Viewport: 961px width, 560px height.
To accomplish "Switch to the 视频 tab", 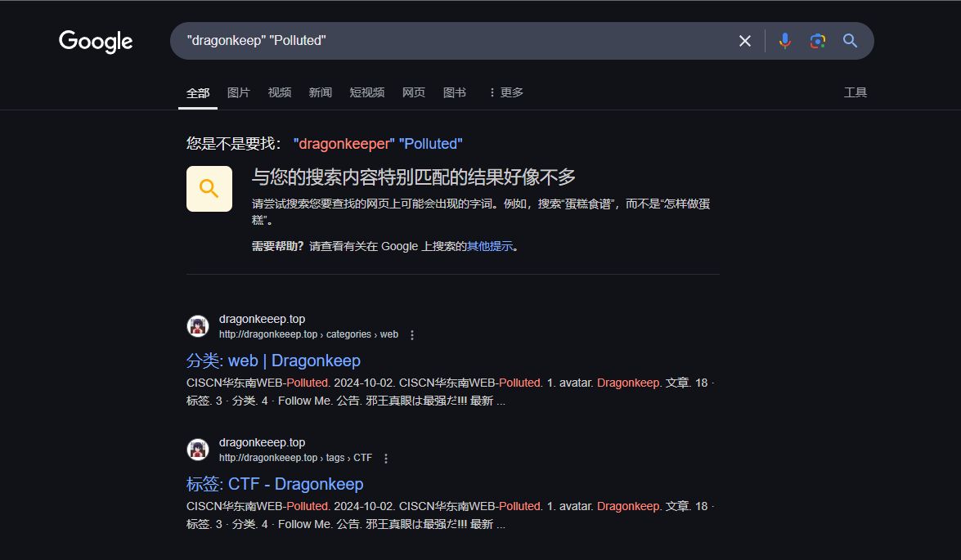I will pyautogui.click(x=280, y=92).
